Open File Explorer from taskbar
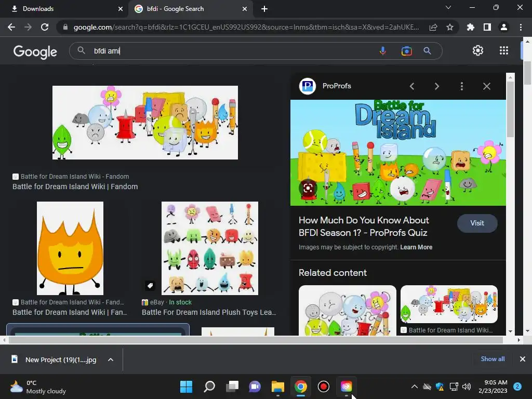The width and height of the screenshot is (532, 399). (277, 387)
